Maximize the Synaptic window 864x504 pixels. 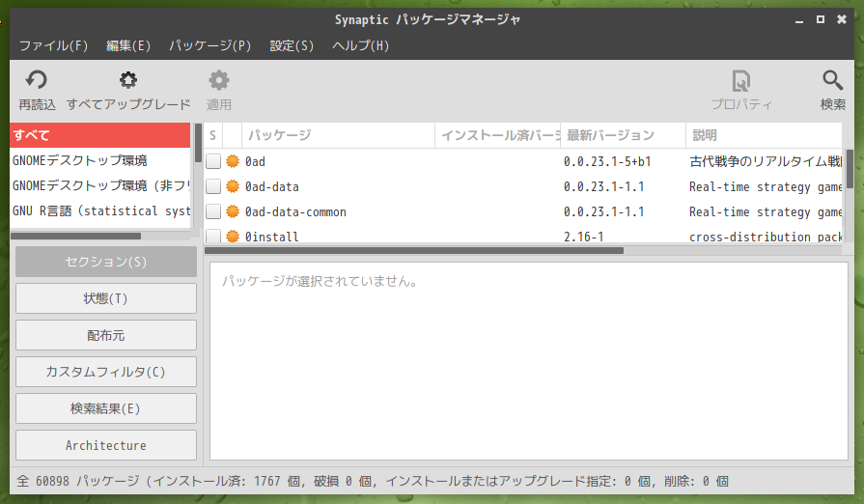pyautogui.click(x=821, y=19)
